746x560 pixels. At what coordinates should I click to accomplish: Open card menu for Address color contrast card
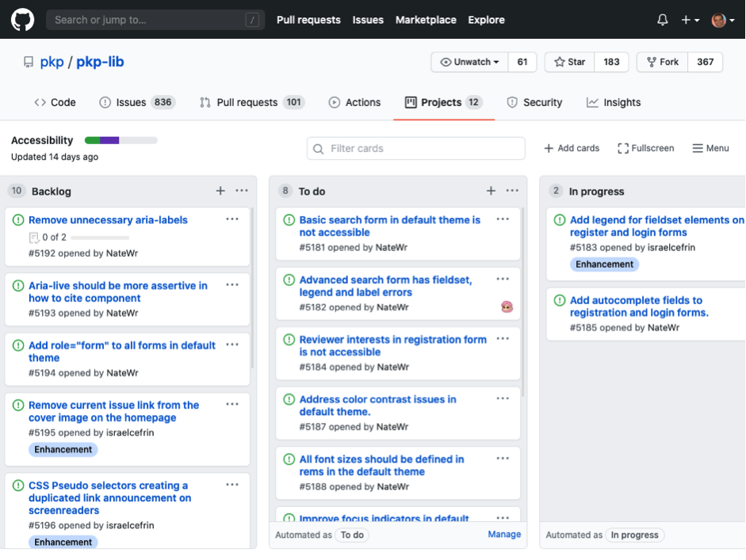point(503,398)
